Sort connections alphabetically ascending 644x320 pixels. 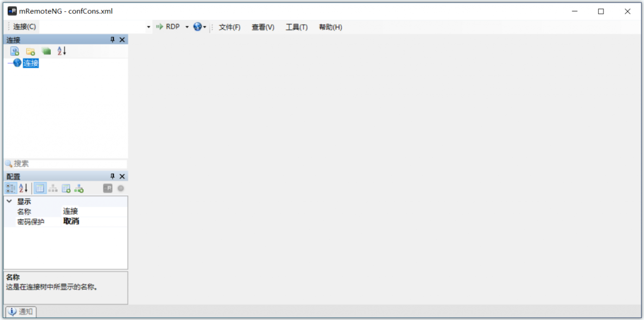(61, 51)
